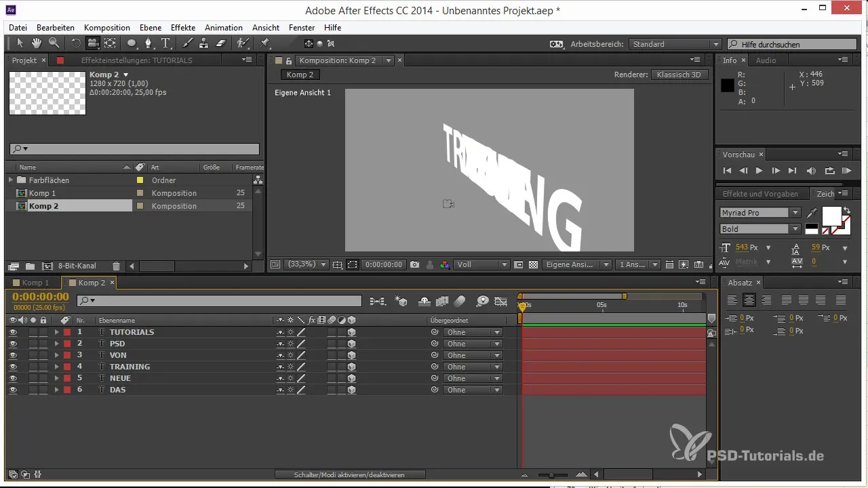Play the preview
868x488 pixels.
(x=759, y=171)
